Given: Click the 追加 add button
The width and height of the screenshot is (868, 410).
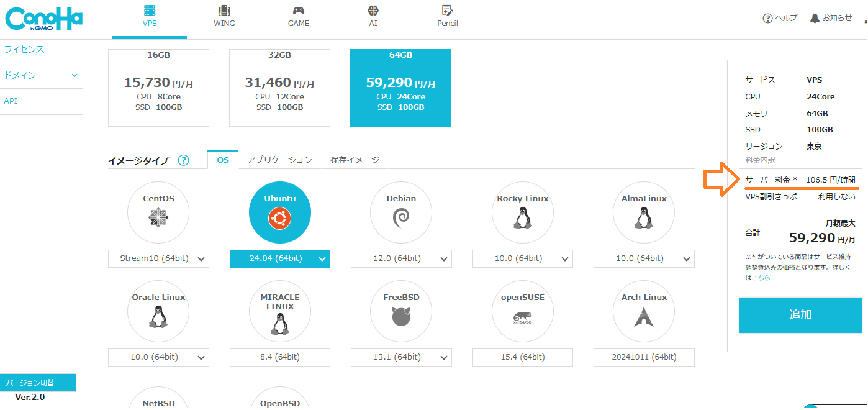Looking at the screenshot, I should tap(800, 315).
